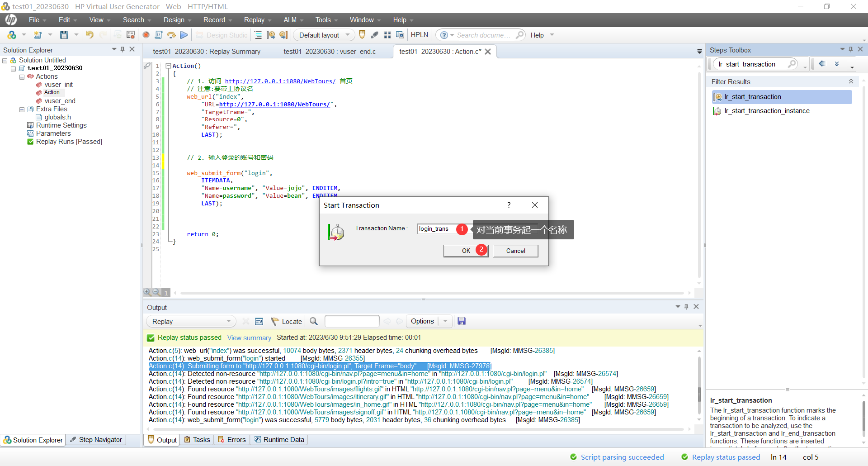868x466 pixels.
Task: Click the Undo arrow icon
Action: (x=90, y=35)
